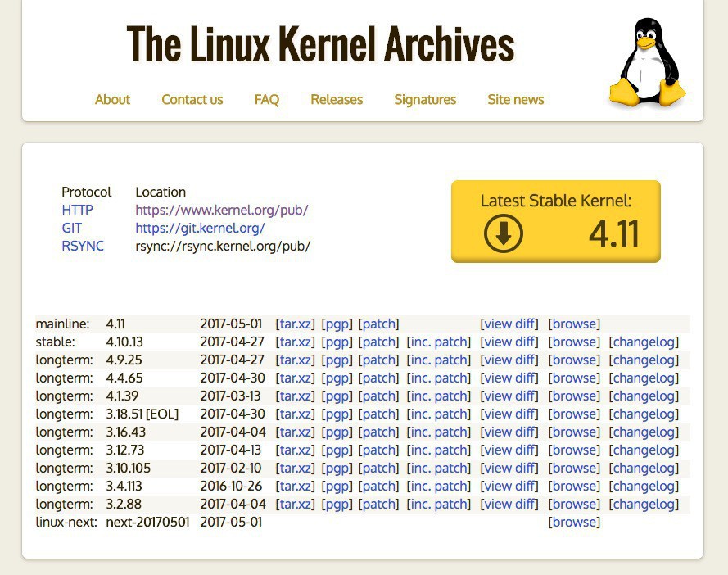Open the Site news page
This screenshot has height=575, width=728.
click(x=516, y=99)
